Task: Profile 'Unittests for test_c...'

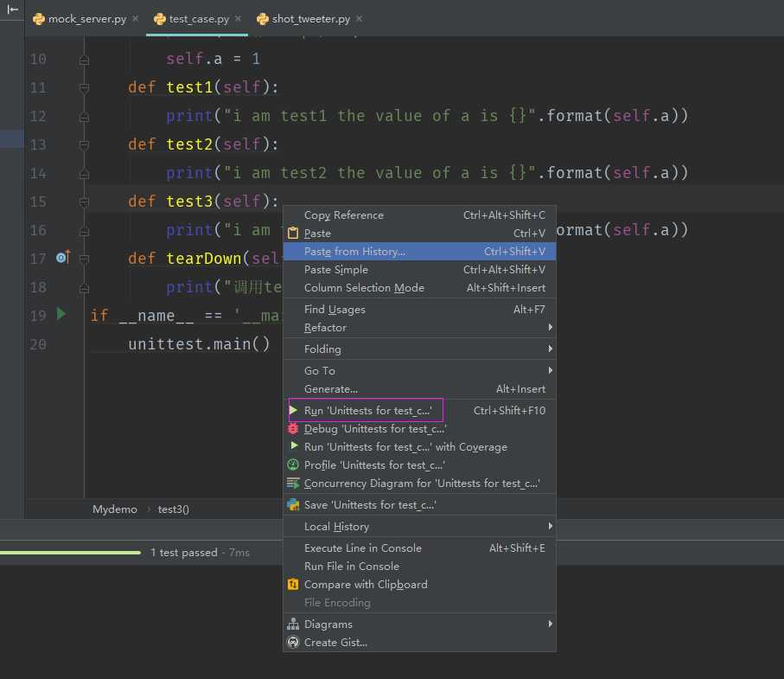Action: click(419, 464)
